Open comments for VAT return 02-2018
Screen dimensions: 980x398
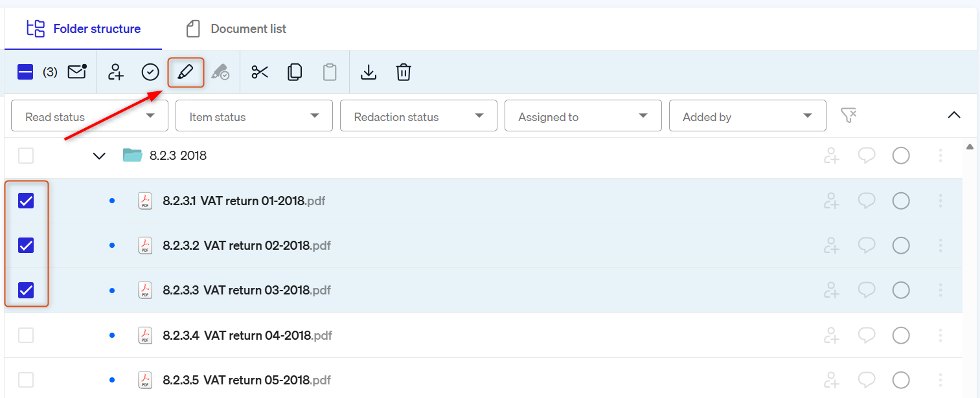[x=867, y=245]
